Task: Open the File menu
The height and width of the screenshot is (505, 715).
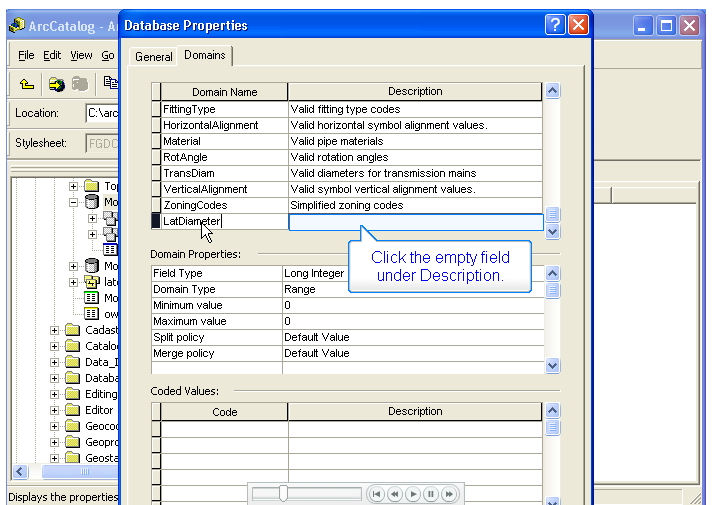Action: coord(26,55)
